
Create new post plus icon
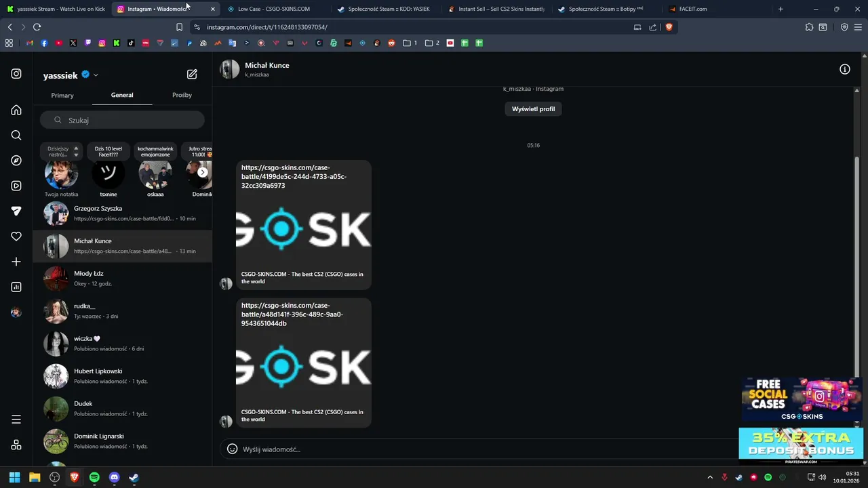click(x=16, y=262)
